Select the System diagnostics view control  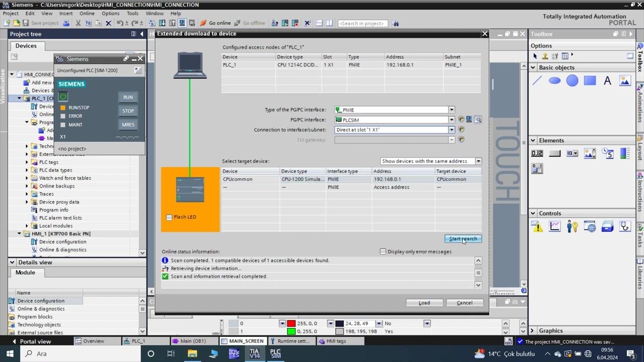coord(625,227)
